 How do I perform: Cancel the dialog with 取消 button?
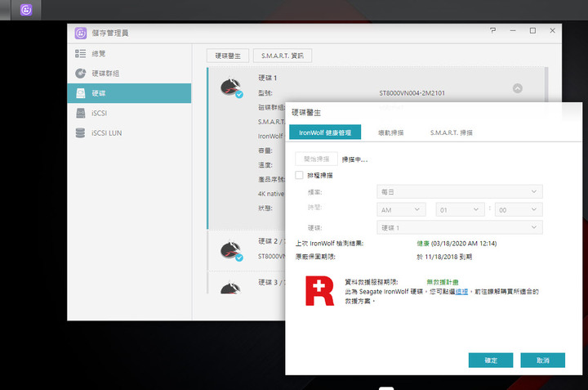point(542,361)
